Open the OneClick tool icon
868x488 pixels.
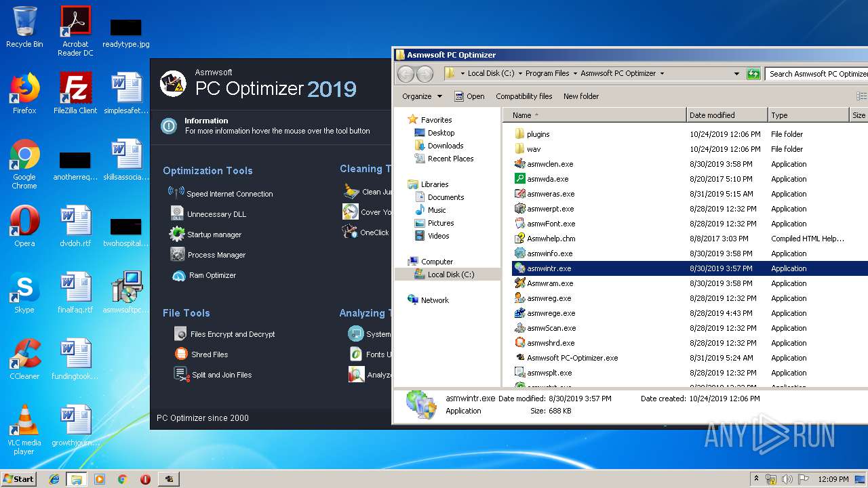[x=351, y=232]
